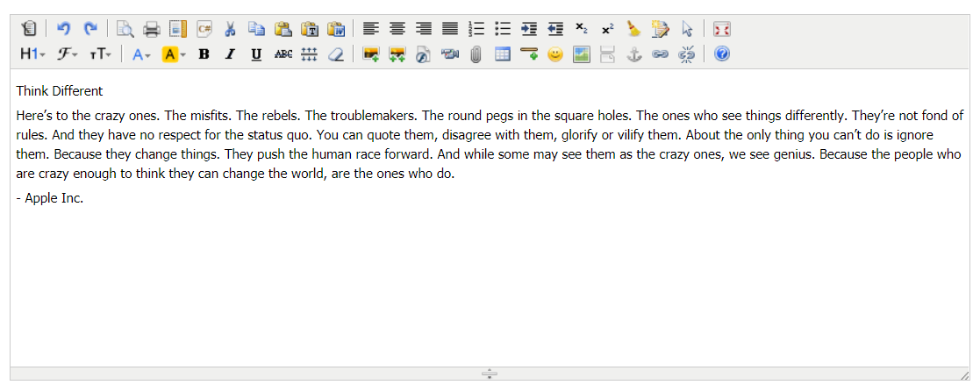Center align the text
The width and height of the screenshot is (980, 392).
[x=397, y=29]
